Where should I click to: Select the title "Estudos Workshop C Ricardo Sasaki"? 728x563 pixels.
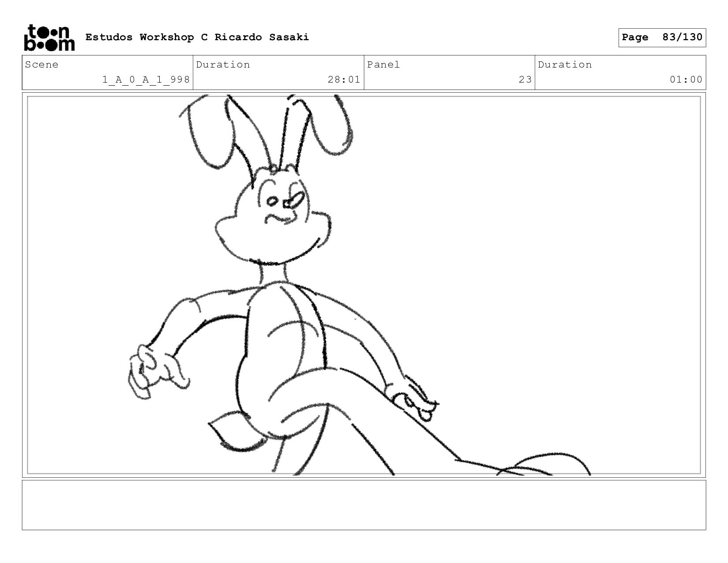point(197,37)
